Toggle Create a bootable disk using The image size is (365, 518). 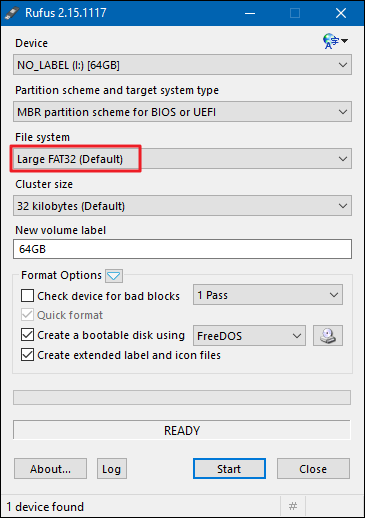tap(27, 335)
